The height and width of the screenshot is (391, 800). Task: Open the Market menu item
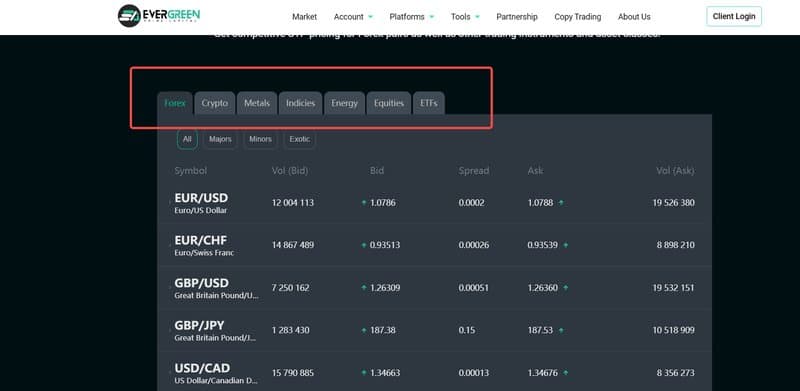tap(305, 17)
